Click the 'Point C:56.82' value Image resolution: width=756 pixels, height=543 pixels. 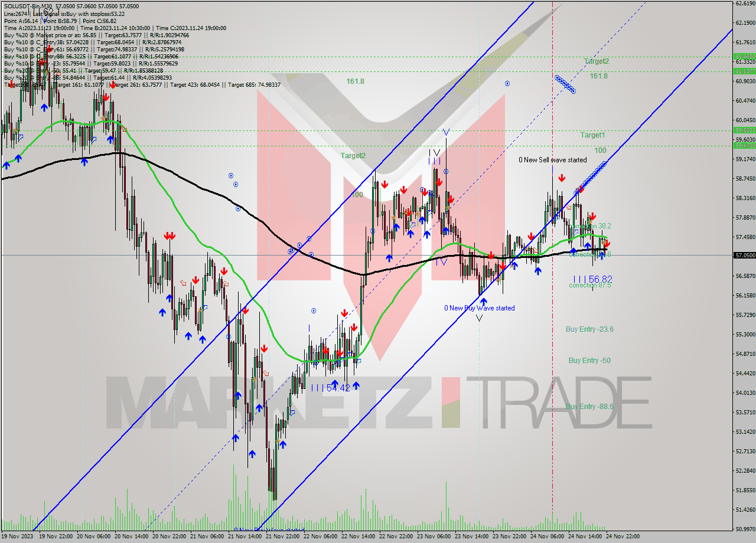click(x=99, y=21)
